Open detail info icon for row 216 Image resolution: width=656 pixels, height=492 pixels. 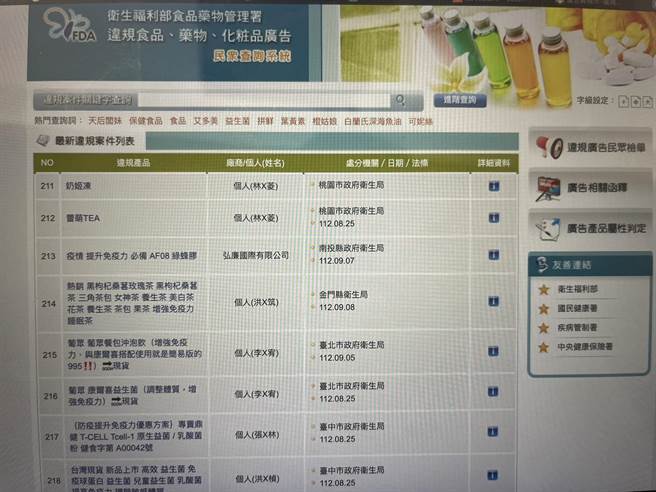point(493,392)
